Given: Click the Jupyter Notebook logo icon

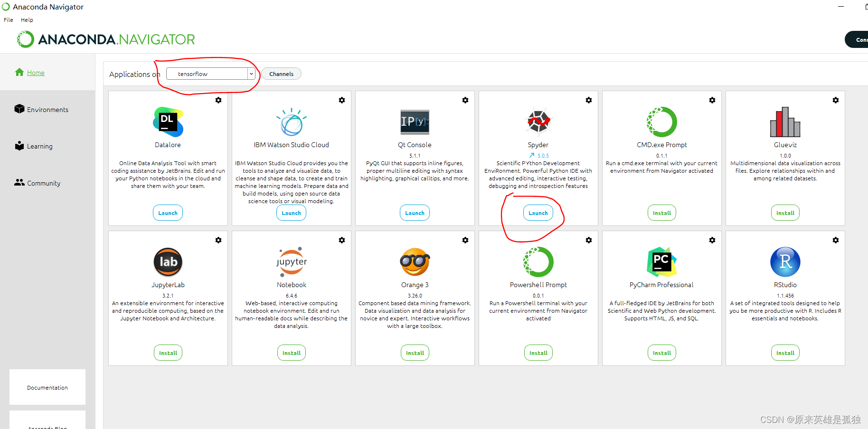Looking at the screenshot, I should click(292, 262).
